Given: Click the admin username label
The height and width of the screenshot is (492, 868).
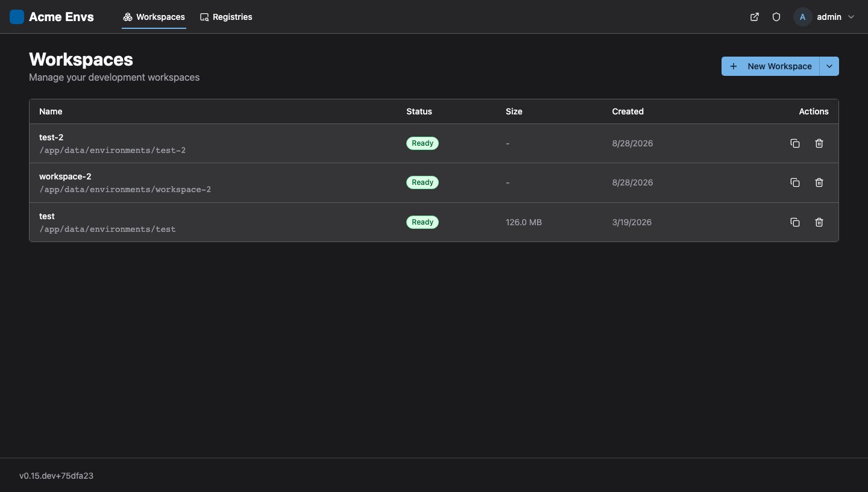Looking at the screenshot, I should click(x=829, y=17).
